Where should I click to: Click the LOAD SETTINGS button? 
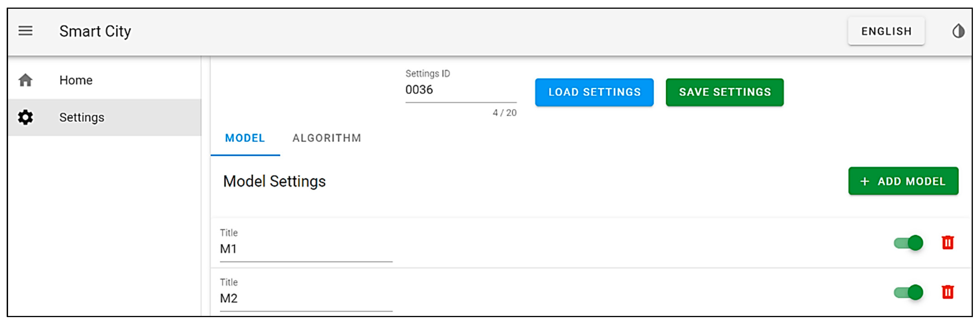click(x=594, y=92)
